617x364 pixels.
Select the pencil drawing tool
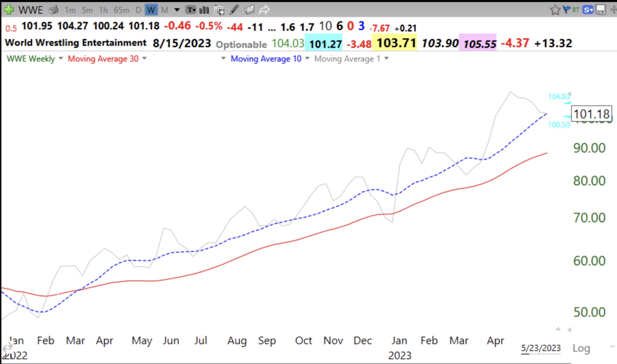[234, 10]
